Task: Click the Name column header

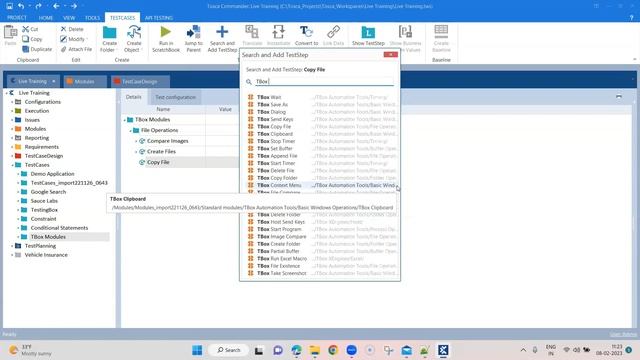Action: 163,109
